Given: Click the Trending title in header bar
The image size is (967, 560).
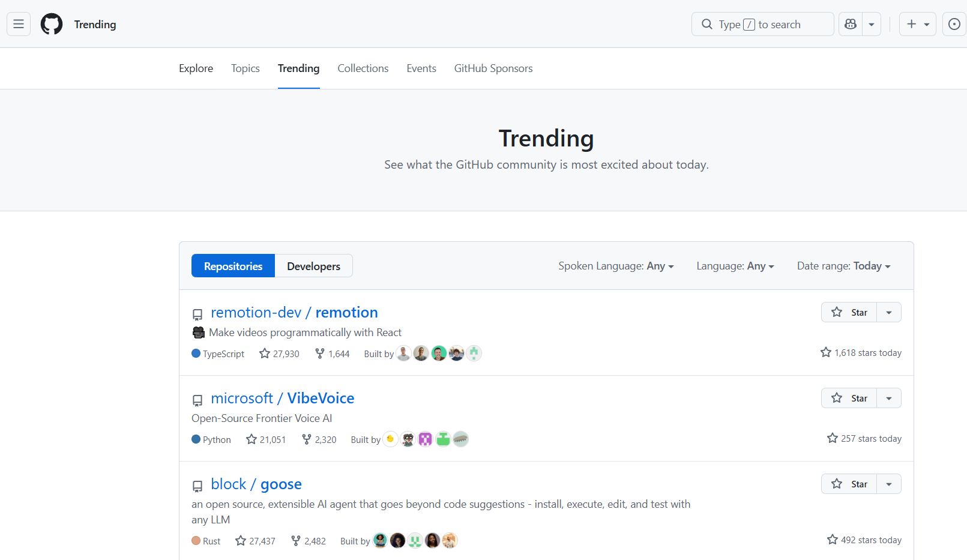Looking at the screenshot, I should coord(95,25).
